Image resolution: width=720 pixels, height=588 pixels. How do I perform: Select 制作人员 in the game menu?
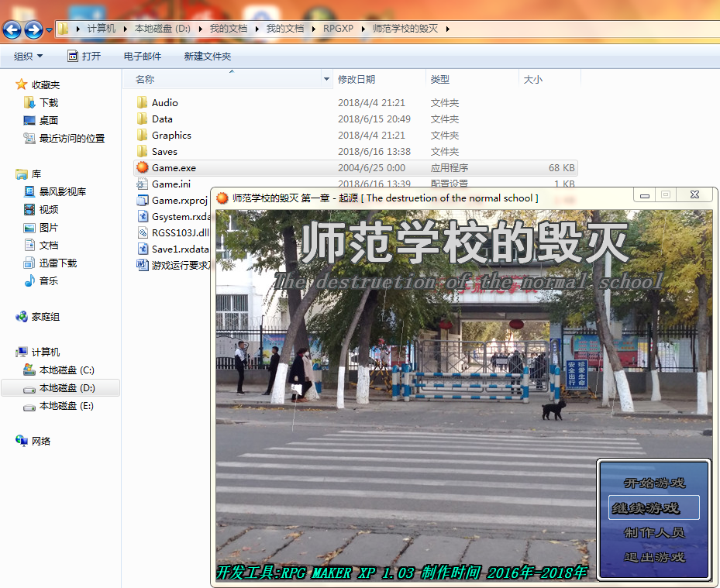[x=654, y=532]
